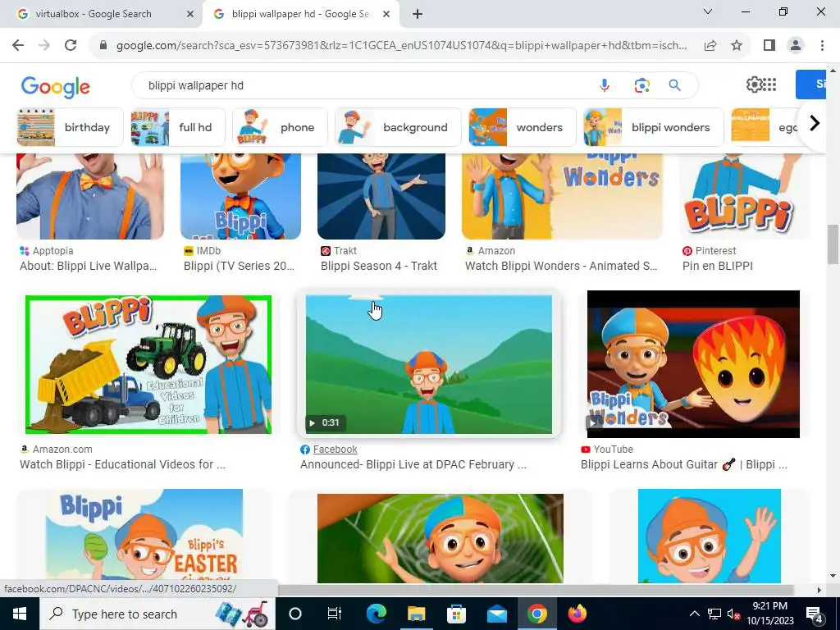This screenshot has height=630, width=840.
Task: Show hidden tray icons
Action: 694,614
